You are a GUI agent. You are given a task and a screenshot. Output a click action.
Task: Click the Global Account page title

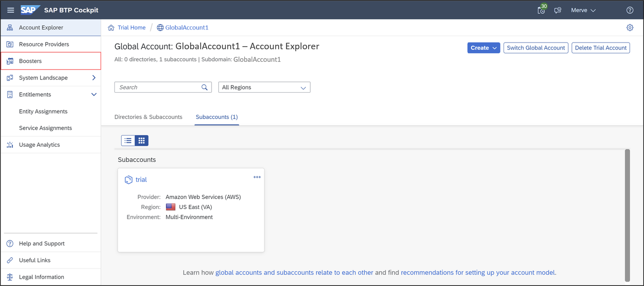(x=217, y=46)
